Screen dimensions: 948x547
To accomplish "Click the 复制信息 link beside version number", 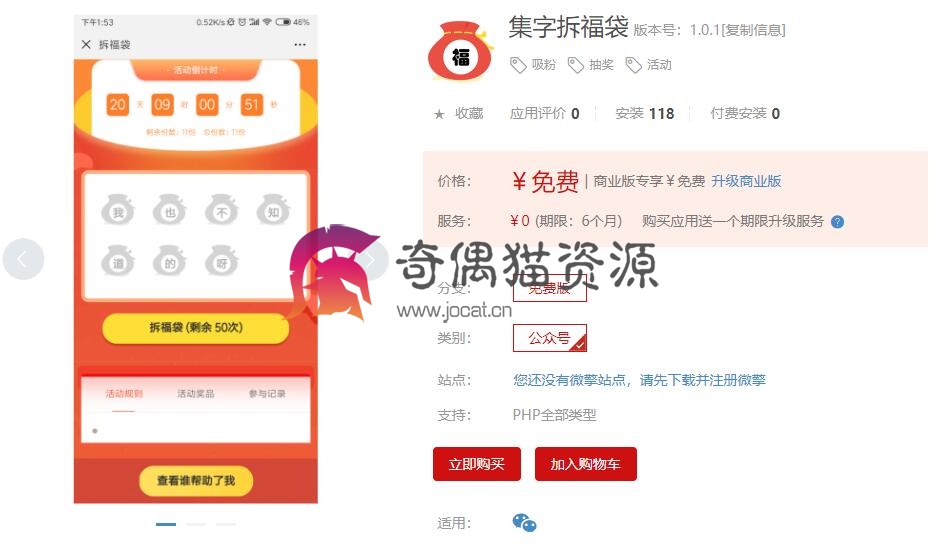I will click(x=753, y=30).
